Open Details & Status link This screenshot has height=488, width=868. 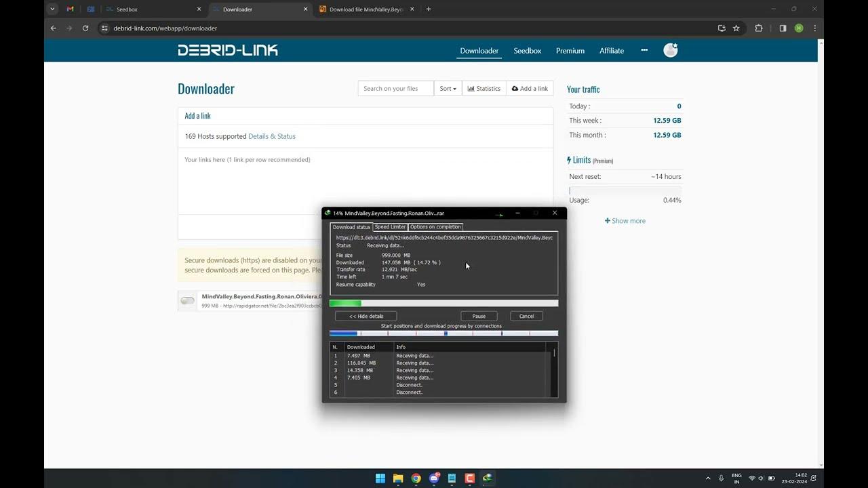[272, 136]
